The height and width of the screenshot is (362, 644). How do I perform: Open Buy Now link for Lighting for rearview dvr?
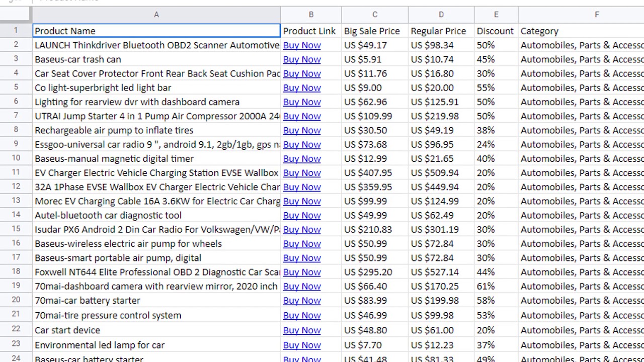tap(302, 102)
